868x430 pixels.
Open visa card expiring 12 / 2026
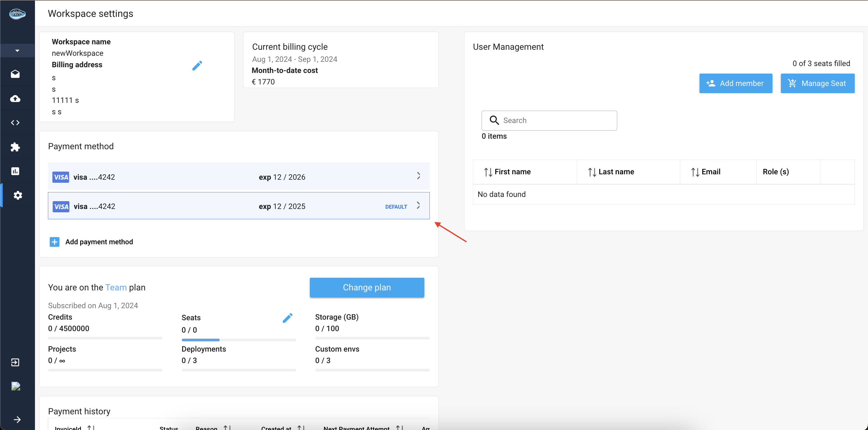(x=239, y=176)
